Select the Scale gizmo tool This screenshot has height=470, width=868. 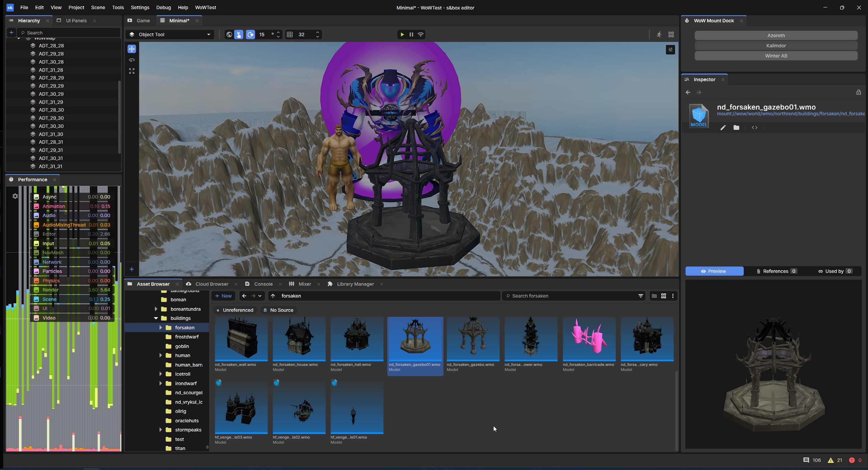[x=132, y=71]
